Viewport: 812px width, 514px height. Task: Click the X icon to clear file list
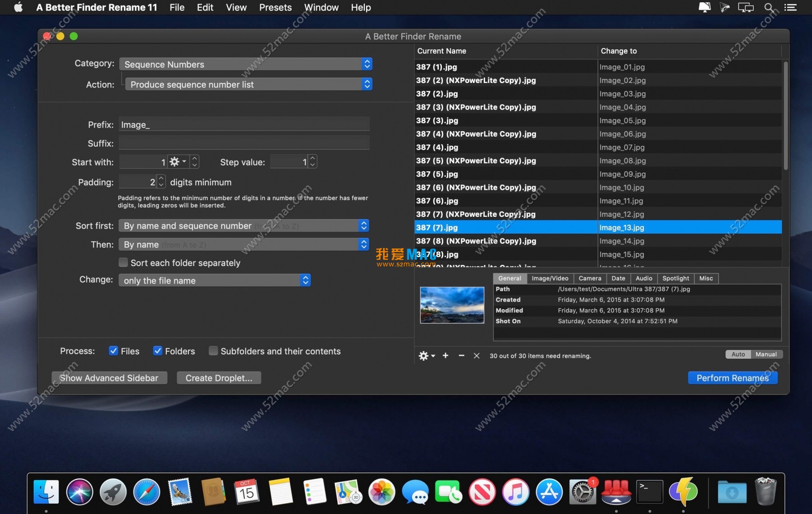477,356
